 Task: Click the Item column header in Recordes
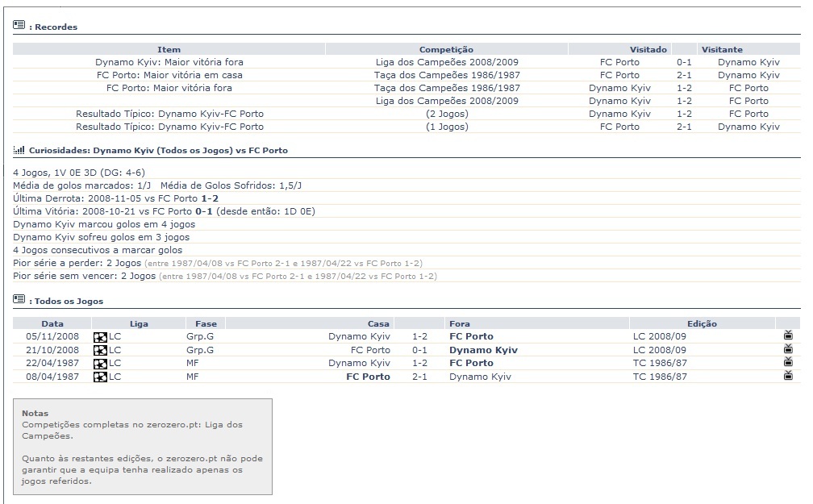tap(169, 49)
